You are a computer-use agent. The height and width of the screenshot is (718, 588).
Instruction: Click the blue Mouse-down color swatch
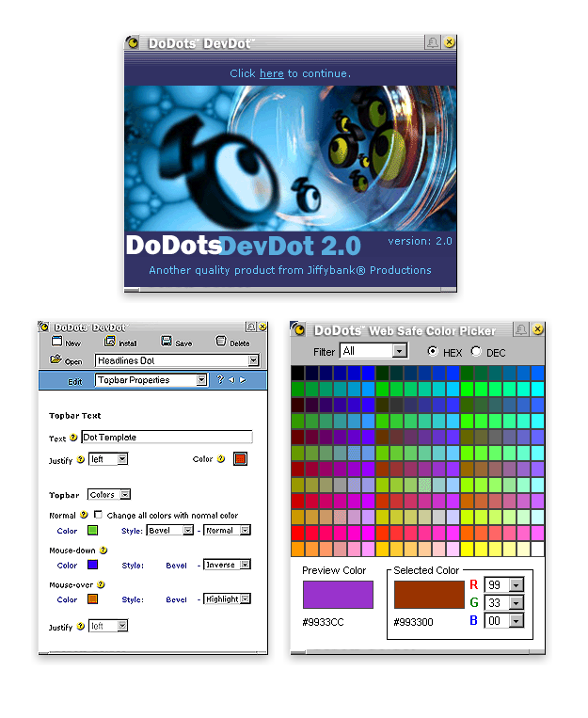[x=92, y=565]
